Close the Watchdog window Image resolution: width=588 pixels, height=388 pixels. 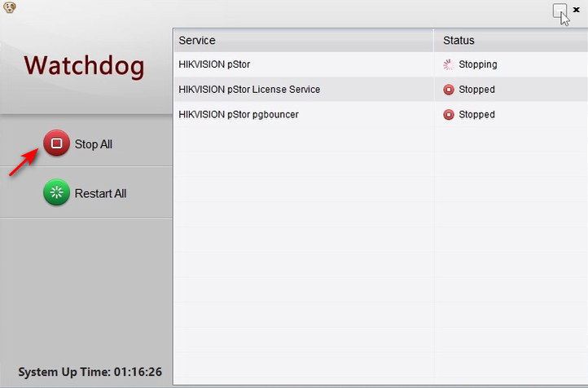[x=577, y=8]
